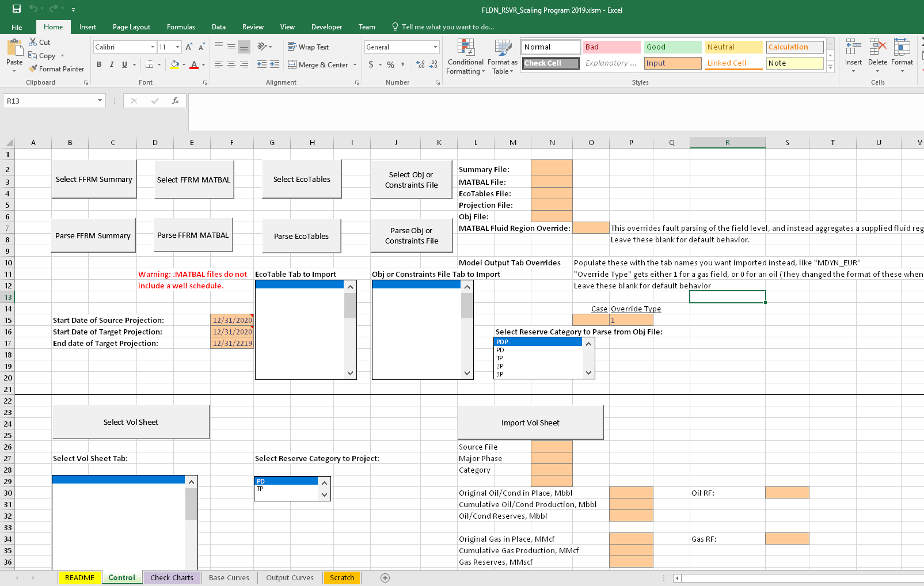Click the Save icon in the title bar

[17, 9]
